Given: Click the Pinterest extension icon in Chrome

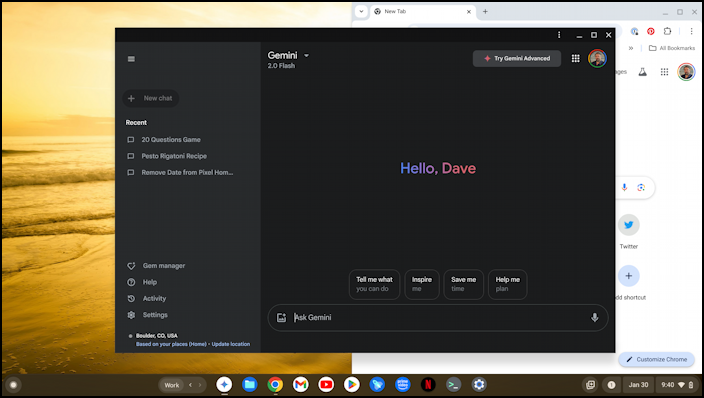Looking at the screenshot, I should click(x=651, y=31).
